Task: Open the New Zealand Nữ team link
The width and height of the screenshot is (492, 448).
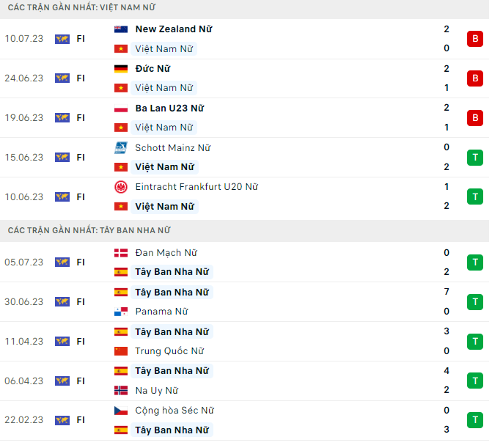Action: (174, 29)
